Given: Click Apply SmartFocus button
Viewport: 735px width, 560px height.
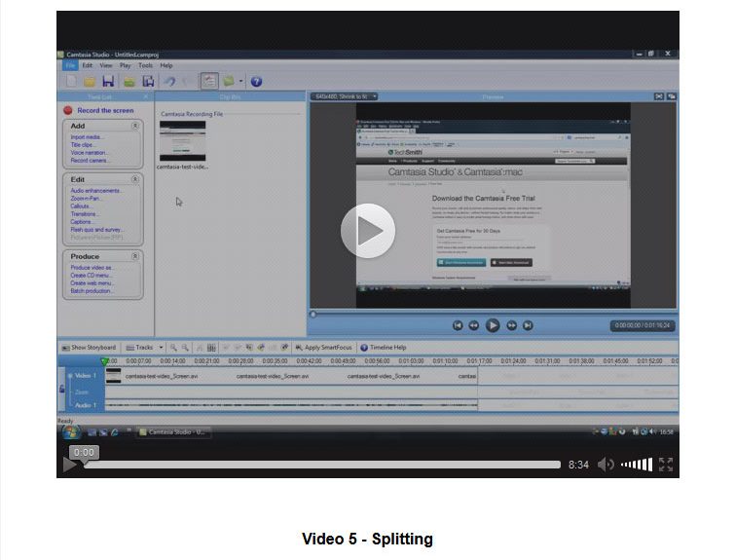Looking at the screenshot, I should [x=323, y=348].
